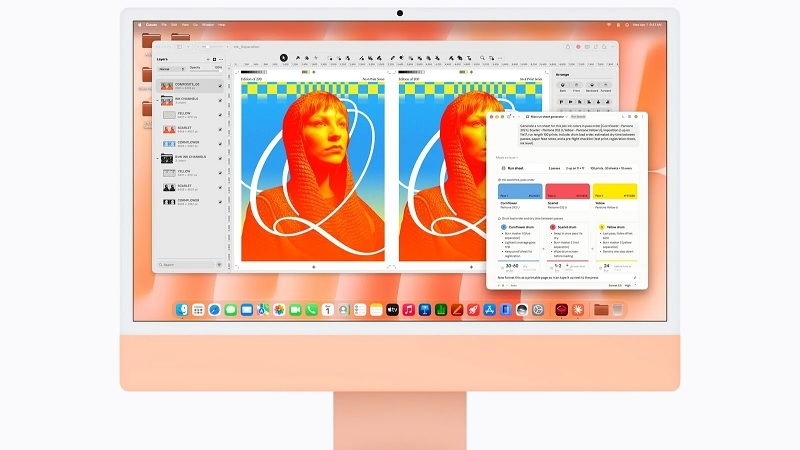
Task: Click the Cornflower blue pass swatch
Action: (x=520, y=191)
